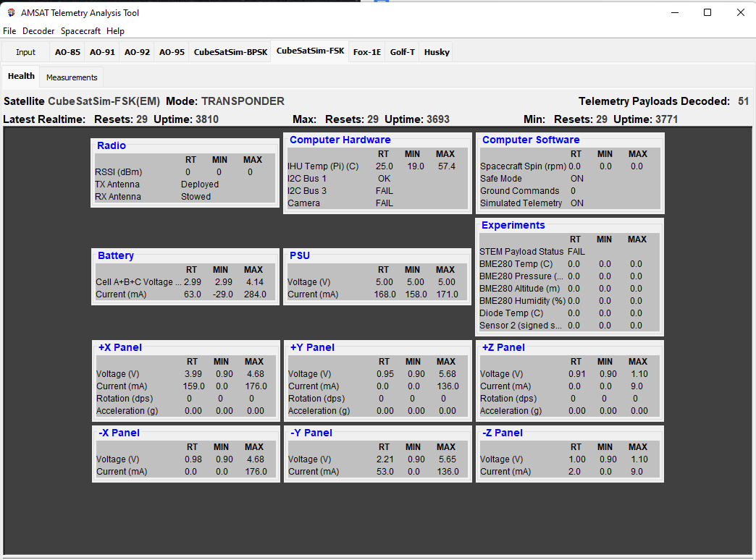Click the BME280 Altitude (m) label
This screenshot has width=756, height=560.
[519, 288]
